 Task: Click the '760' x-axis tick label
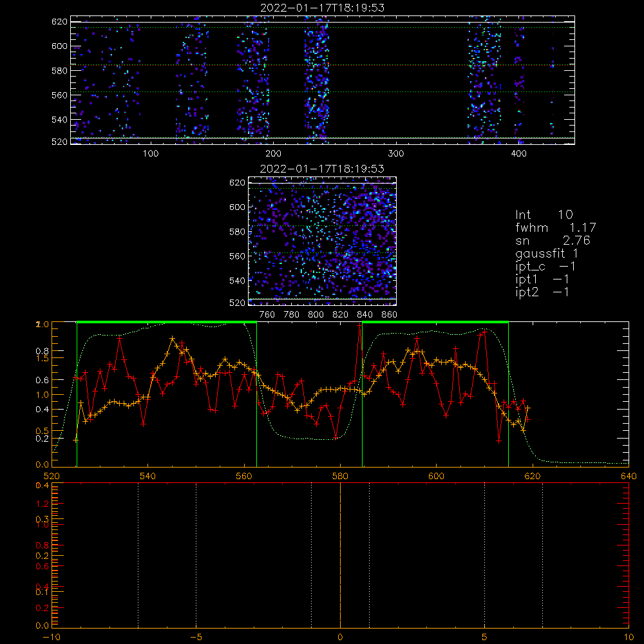tap(267, 315)
